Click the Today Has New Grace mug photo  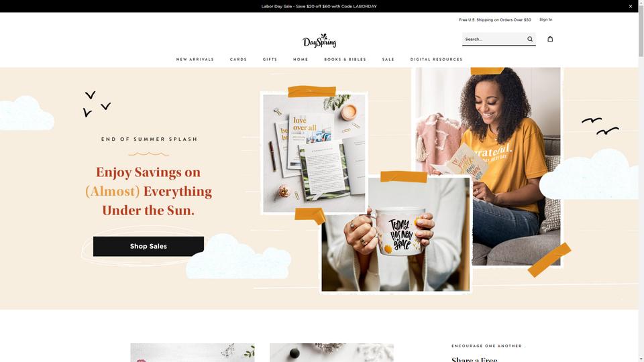click(396, 235)
